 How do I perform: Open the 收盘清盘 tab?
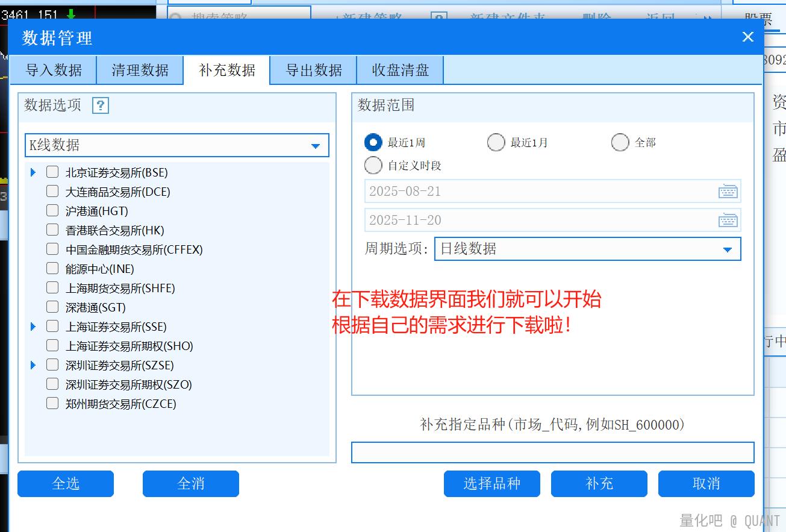point(400,70)
